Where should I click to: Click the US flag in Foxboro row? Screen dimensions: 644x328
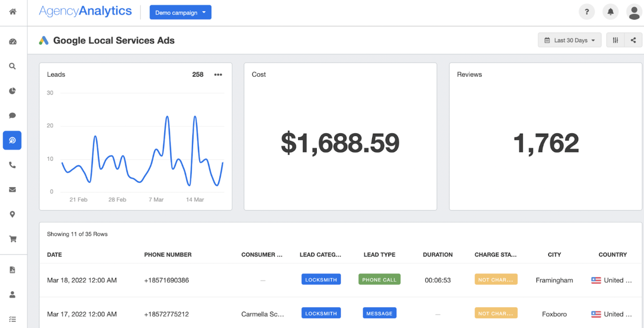[x=596, y=314]
